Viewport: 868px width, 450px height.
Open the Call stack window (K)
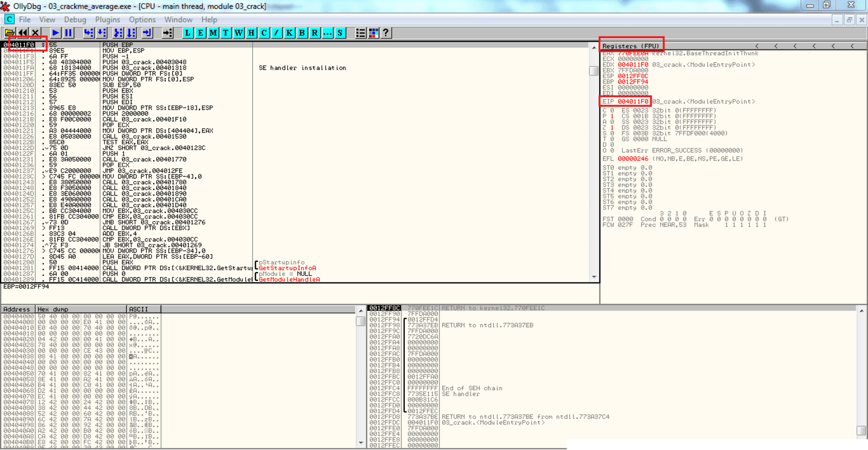coord(289,33)
